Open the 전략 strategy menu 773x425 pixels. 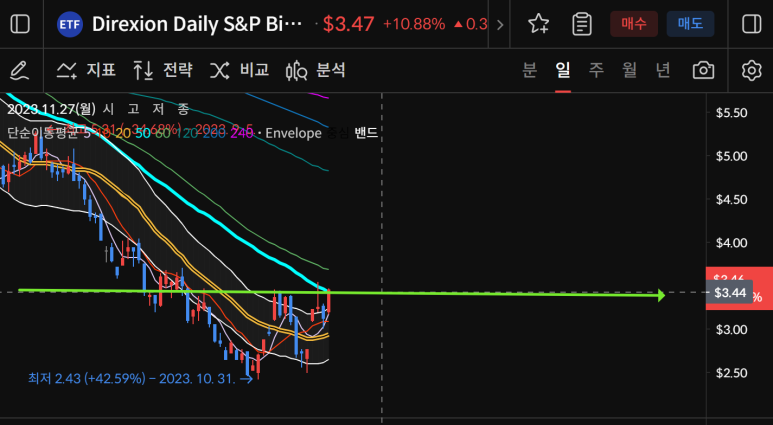pyautogui.click(x=163, y=71)
